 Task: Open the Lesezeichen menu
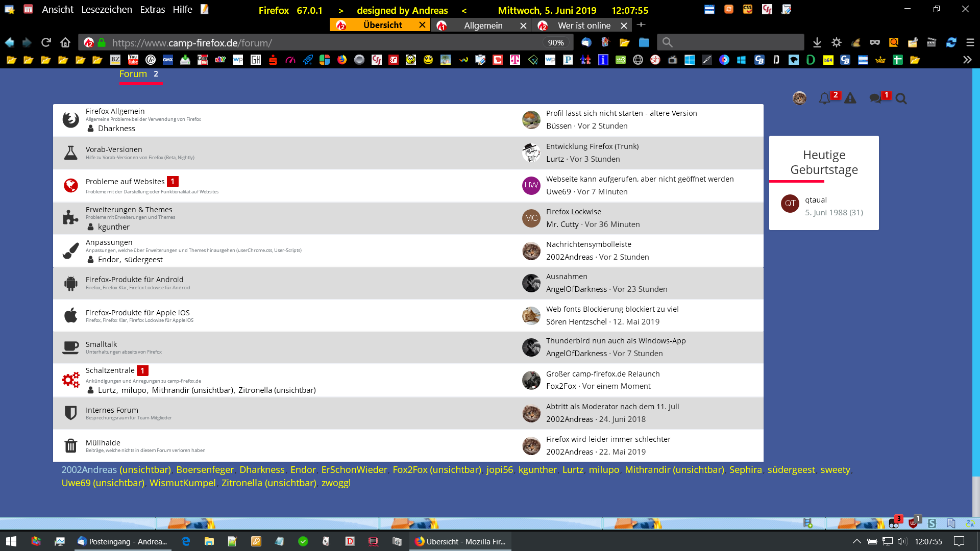(106, 10)
